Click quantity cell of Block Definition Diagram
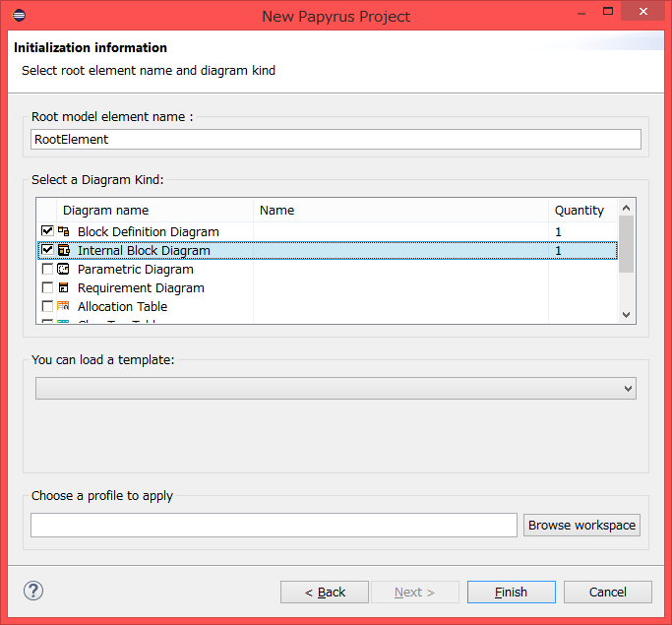The image size is (672, 625). 582,232
